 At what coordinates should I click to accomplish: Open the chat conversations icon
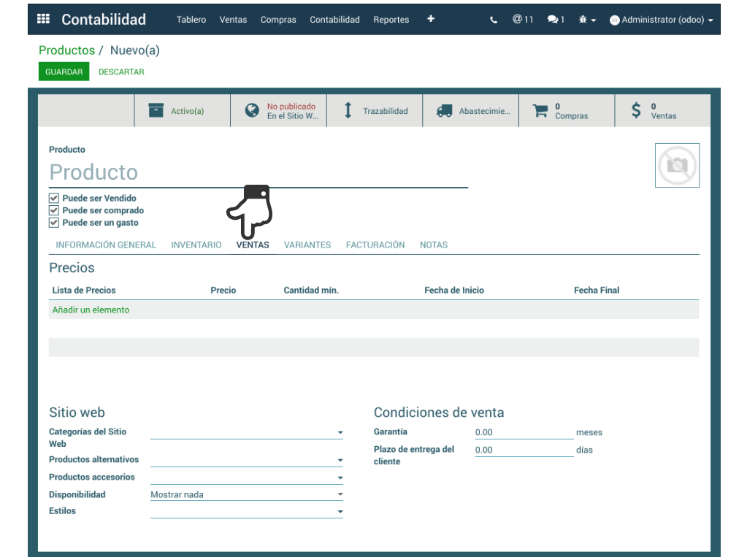click(556, 20)
